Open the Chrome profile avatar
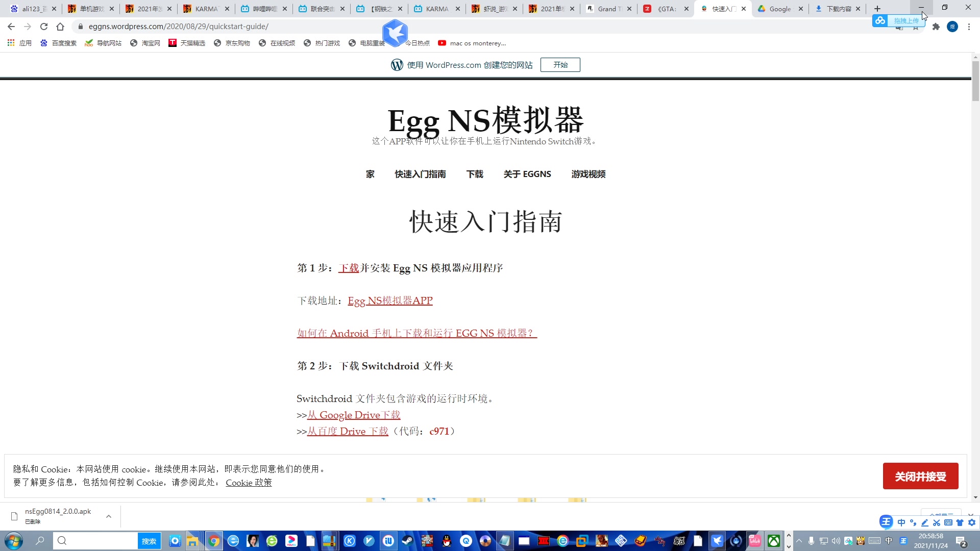The width and height of the screenshot is (980, 551). [952, 27]
